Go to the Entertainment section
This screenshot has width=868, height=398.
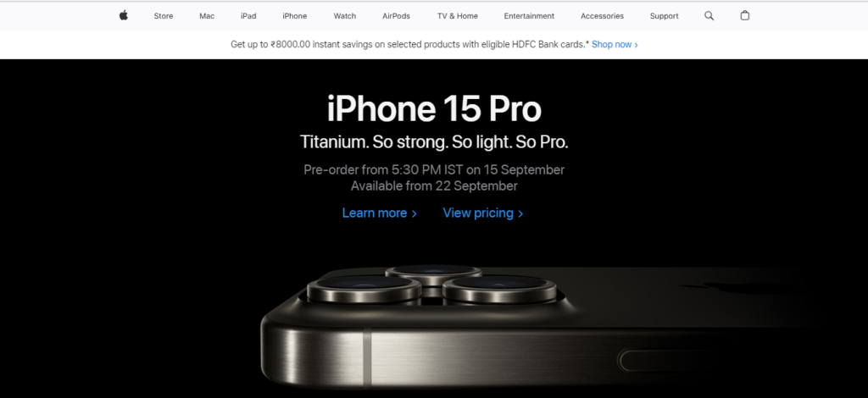pyautogui.click(x=529, y=16)
